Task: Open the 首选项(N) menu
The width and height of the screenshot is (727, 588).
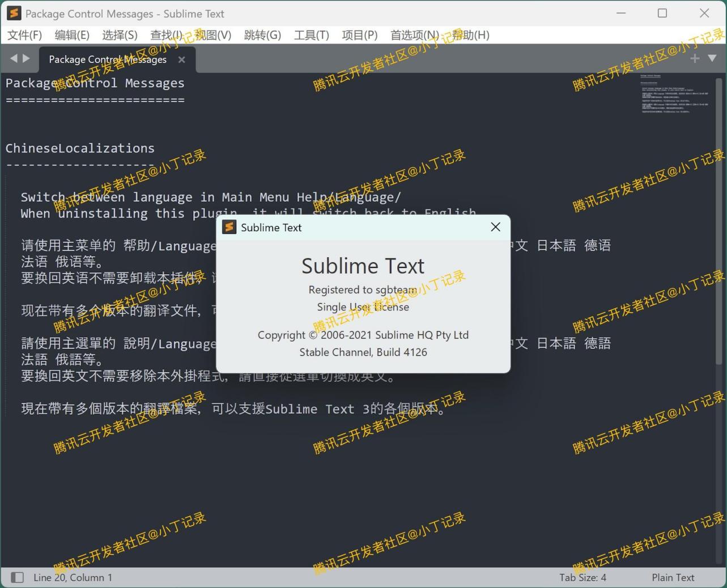Action: 414,35
